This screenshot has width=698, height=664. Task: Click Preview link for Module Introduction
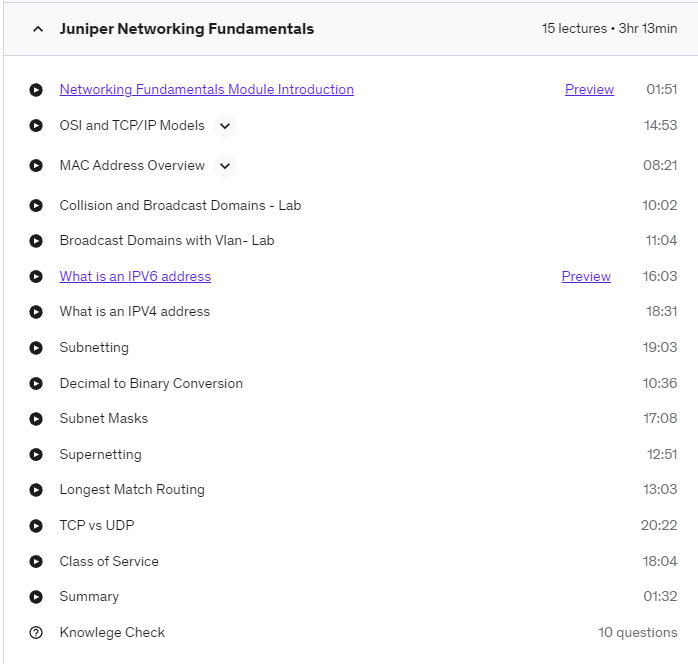click(589, 89)
